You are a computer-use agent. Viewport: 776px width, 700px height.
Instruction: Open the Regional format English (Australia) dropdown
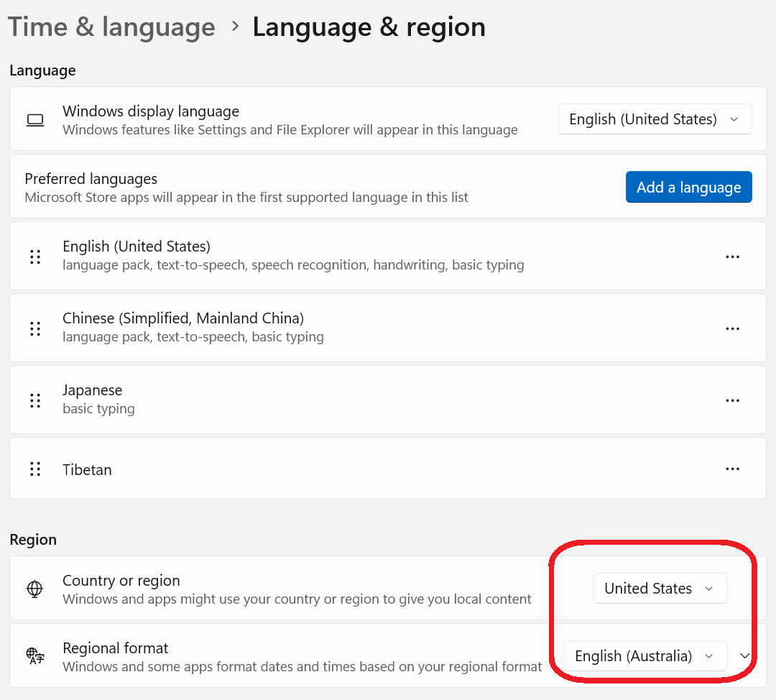[x=645, y=656]
